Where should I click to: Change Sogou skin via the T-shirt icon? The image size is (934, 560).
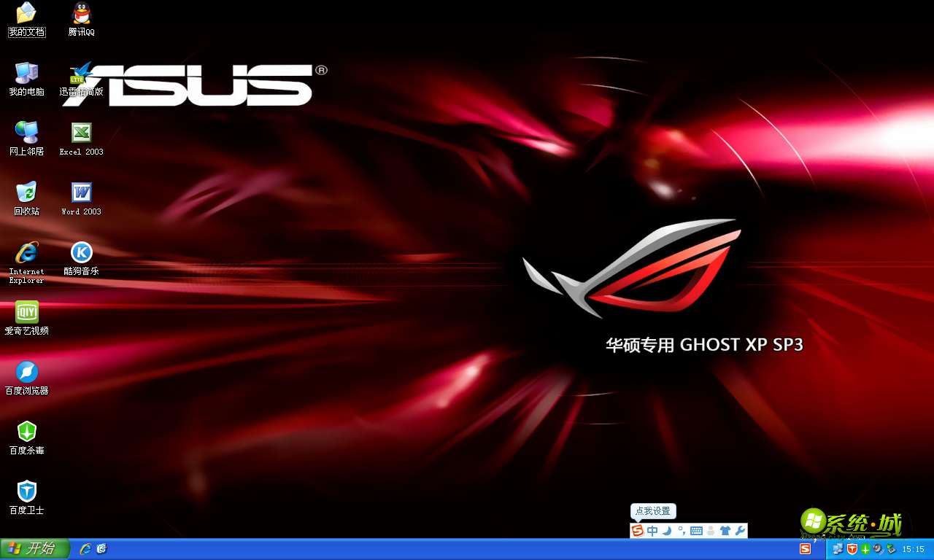tap(725, 531)
